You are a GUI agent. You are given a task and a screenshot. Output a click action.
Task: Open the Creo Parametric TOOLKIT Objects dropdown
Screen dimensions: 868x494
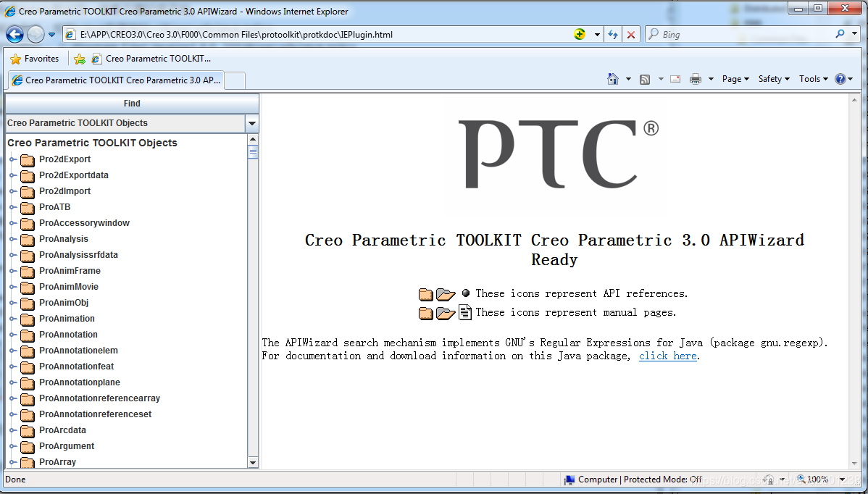(251, 123)
